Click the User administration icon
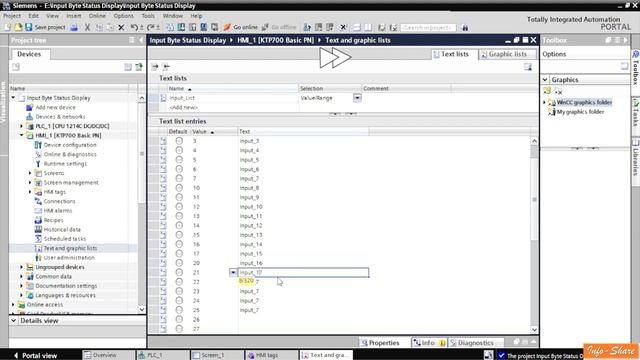Screen dimensions: 640x360 38,258
